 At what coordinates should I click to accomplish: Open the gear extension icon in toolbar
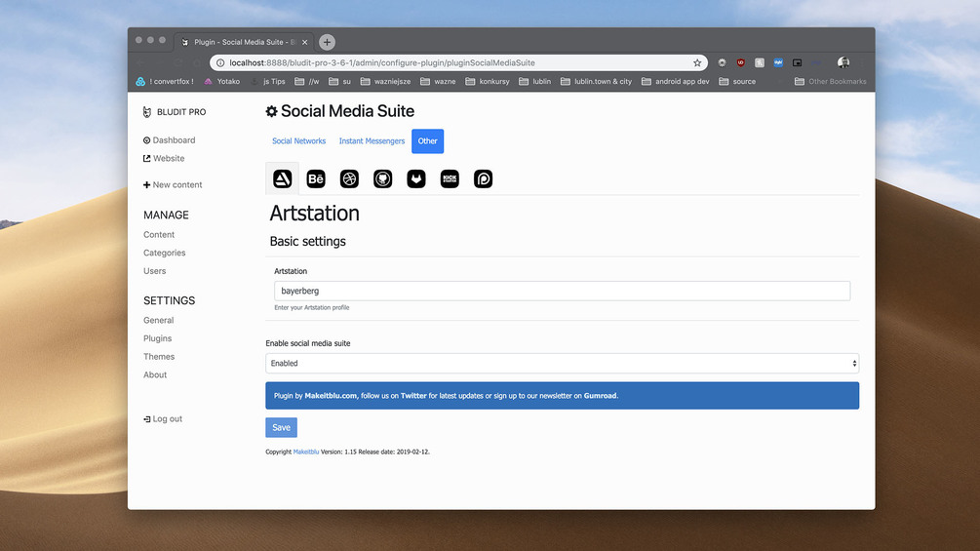[722, 62]
